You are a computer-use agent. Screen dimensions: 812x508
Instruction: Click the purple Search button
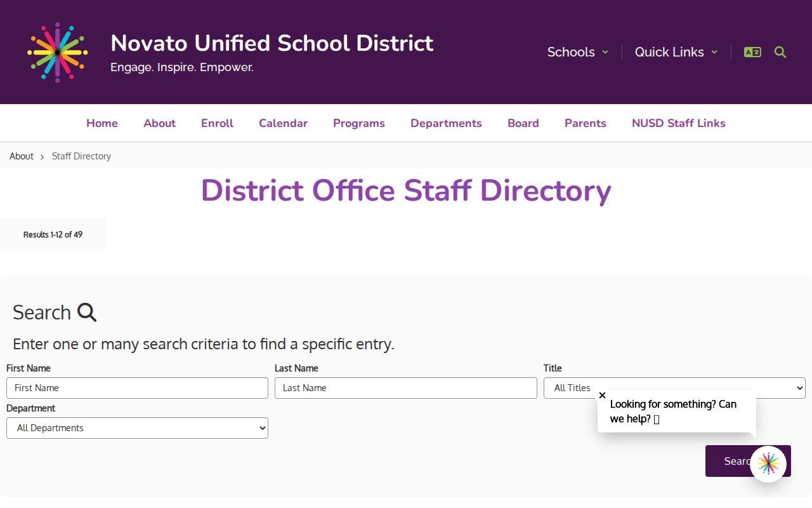748,461
